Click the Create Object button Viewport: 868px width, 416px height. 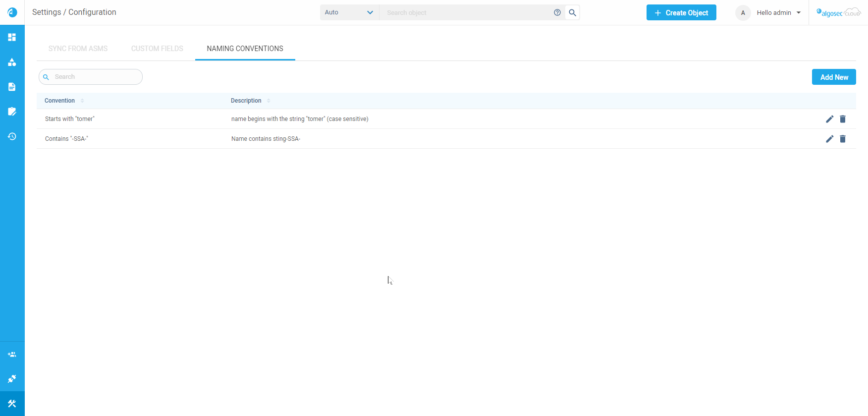click(681, 13)
